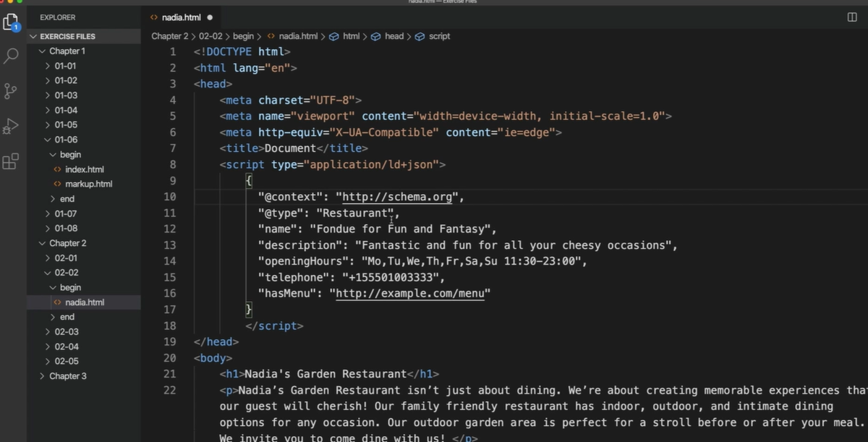Click line number 20 in the gutter
Image resolution: width=868 pixels, height=442 pixels.
click(x=169, y=358)
